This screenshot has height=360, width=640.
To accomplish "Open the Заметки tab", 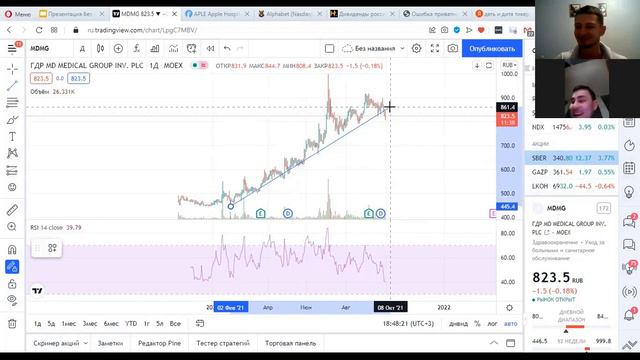I will [x=110, y=343].
